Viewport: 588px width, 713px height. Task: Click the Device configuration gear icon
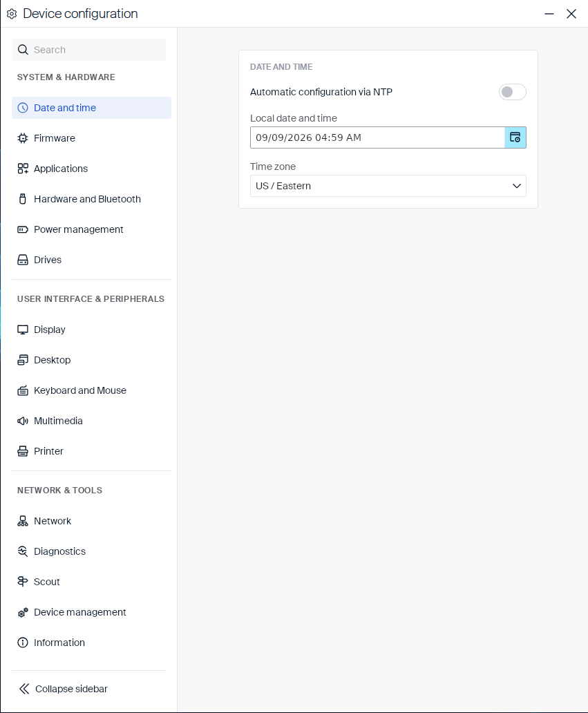pyautogui.click(x=12, y=14)
